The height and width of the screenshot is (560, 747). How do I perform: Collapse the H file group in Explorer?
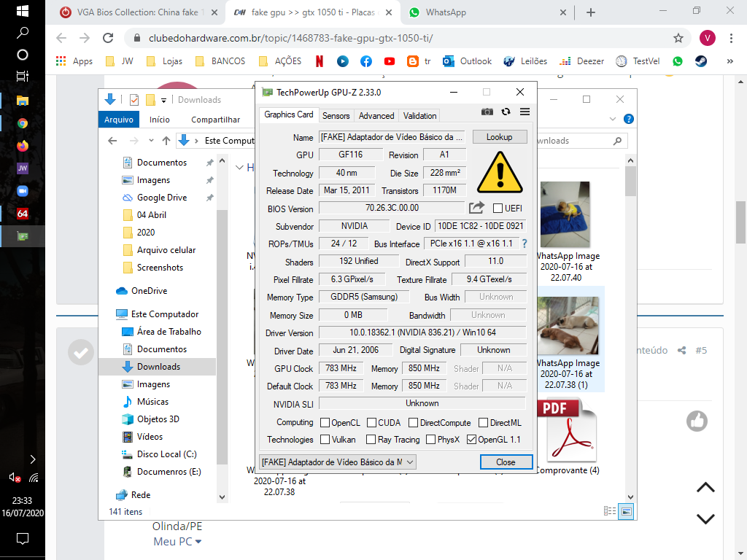(239, 168)
